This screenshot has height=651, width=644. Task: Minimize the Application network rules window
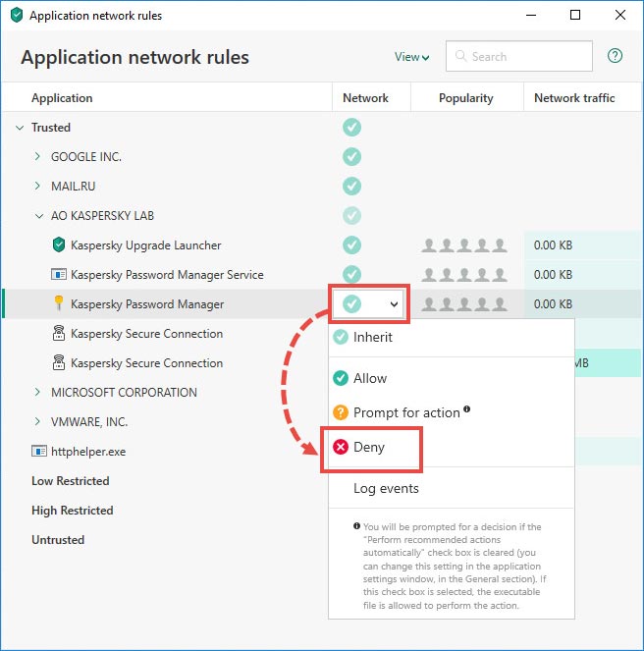click(531, 15)
